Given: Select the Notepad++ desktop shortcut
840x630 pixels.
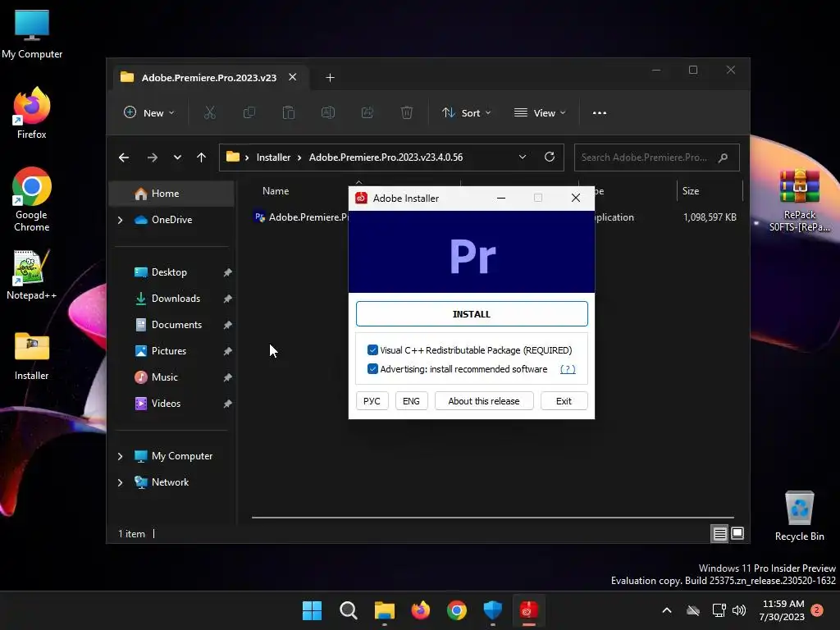Looking at the screenshot, I should pos(32,275).
